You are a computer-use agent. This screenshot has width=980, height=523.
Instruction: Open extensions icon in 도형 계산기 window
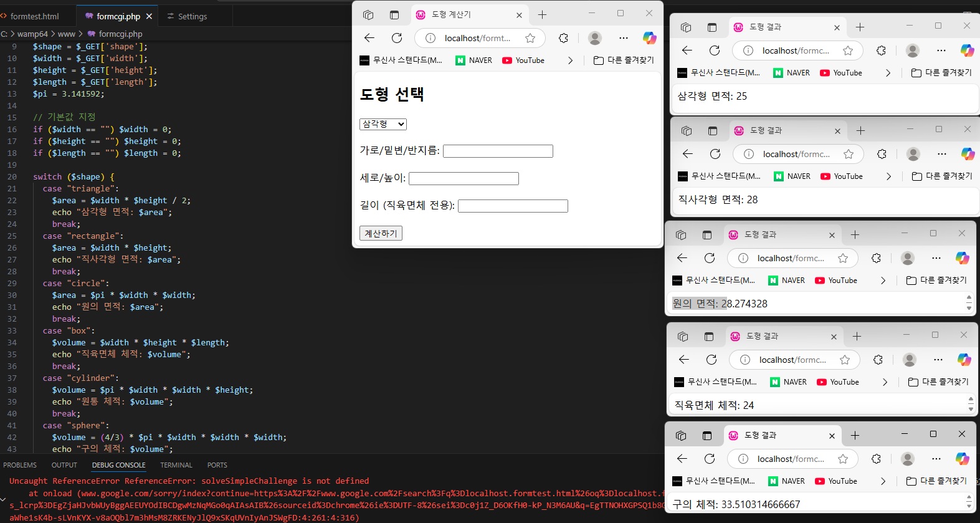(x=563, y=38)
